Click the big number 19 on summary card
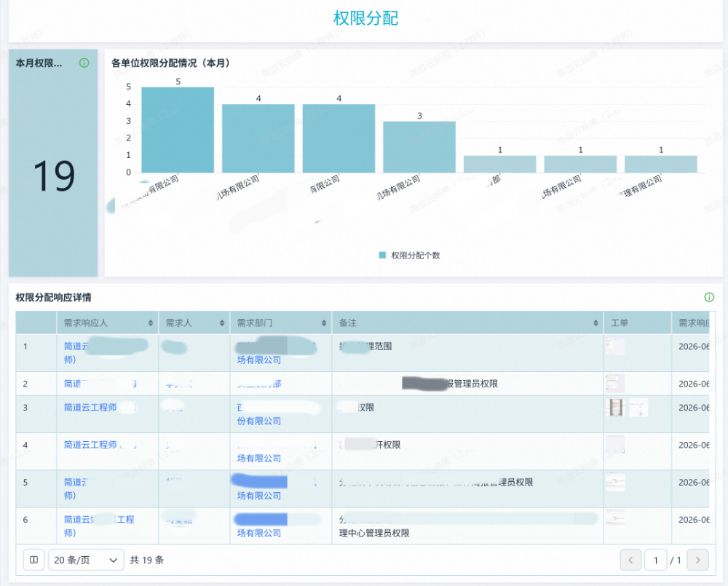The width and height of the screenshot is (728, 586). click(54, 176)
